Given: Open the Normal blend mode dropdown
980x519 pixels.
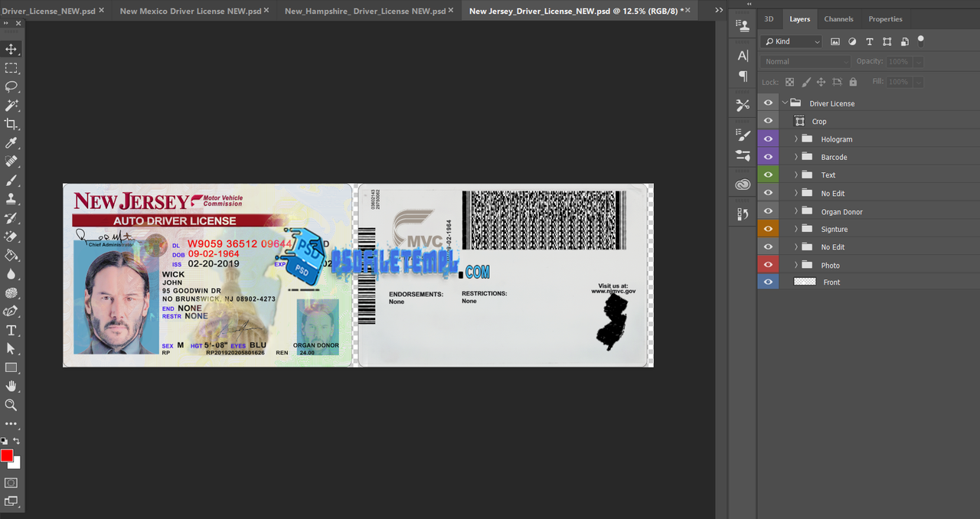Looking at the screenshot, I should coord(805,61).
